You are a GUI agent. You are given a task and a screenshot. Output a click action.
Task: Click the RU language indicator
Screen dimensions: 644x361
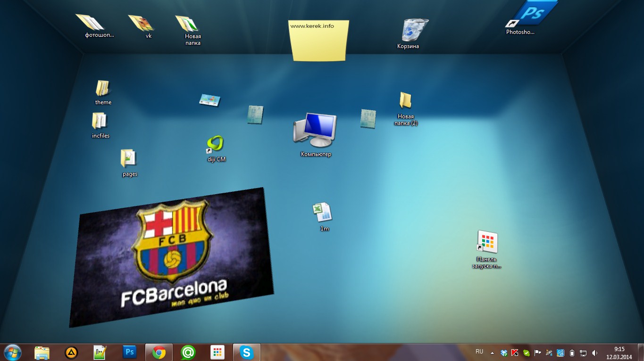coord(479,352)
